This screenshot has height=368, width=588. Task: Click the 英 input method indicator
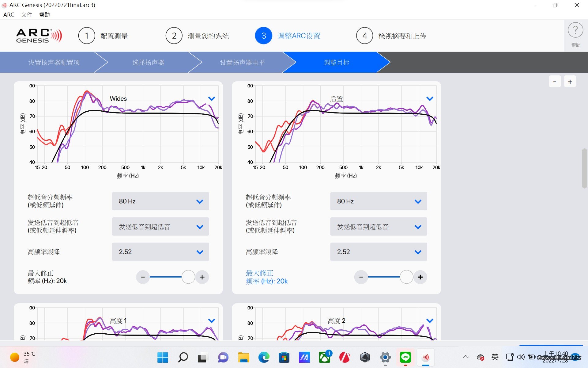pyautogui.click(x=495, y=357)
